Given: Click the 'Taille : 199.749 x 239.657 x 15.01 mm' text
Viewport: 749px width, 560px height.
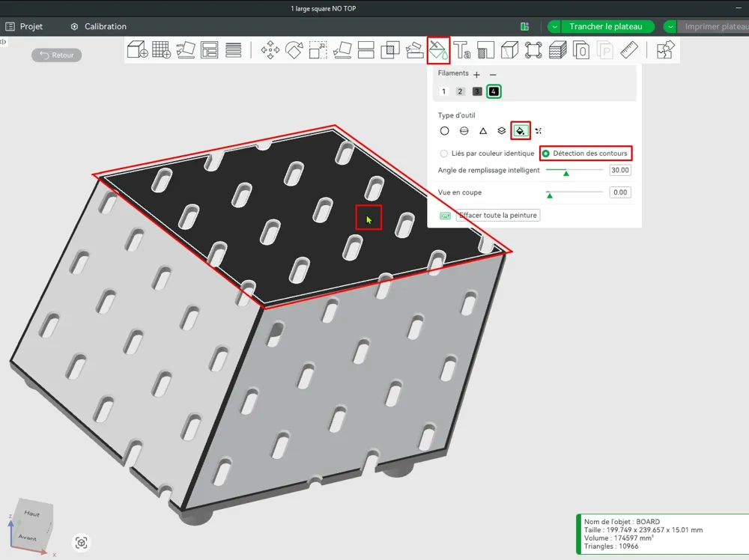Looking at the screenshot, I should [x=643, y=530].
